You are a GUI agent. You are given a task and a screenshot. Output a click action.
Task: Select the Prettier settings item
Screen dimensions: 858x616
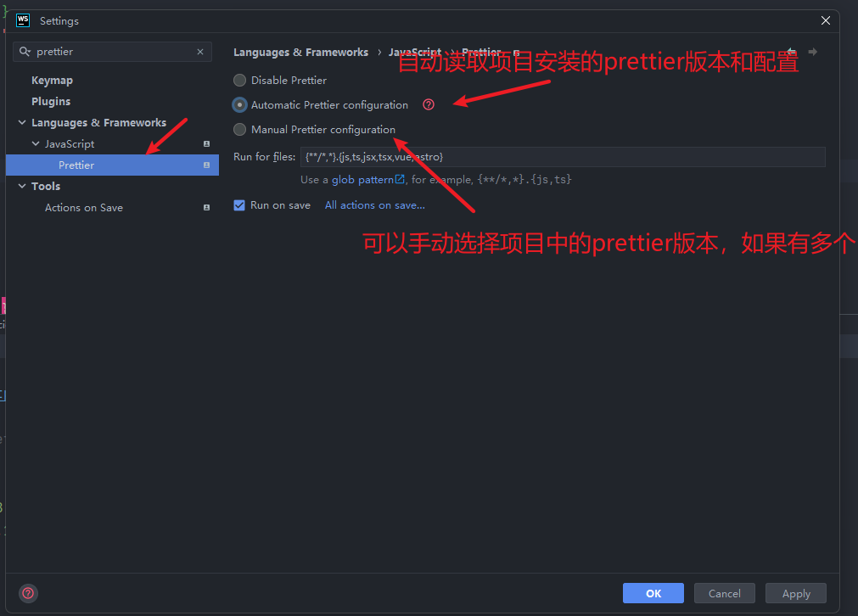tap(112, 165)
